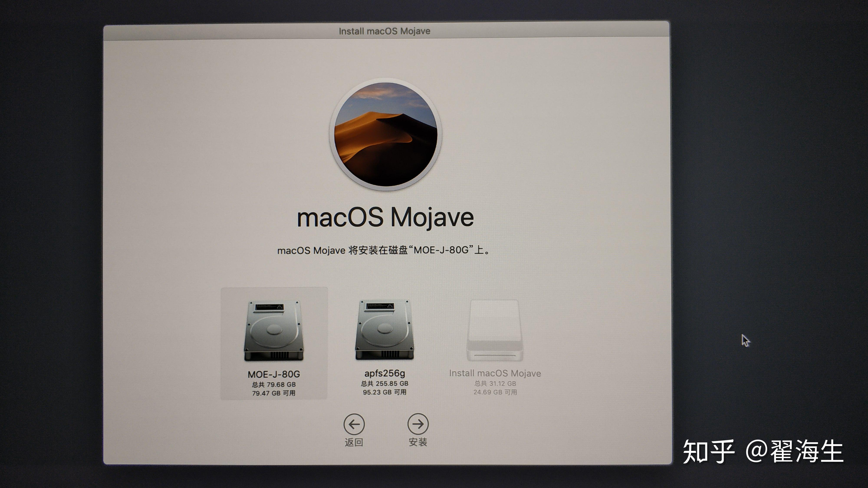Select the MOE-J-80G hard drive icon

[274, 331]
